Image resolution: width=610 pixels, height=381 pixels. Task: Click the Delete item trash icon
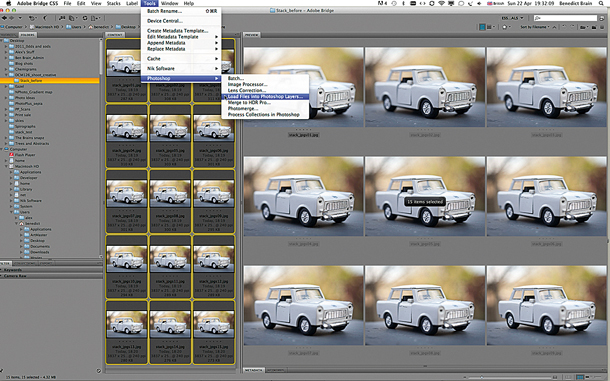[x=602, y=27]
